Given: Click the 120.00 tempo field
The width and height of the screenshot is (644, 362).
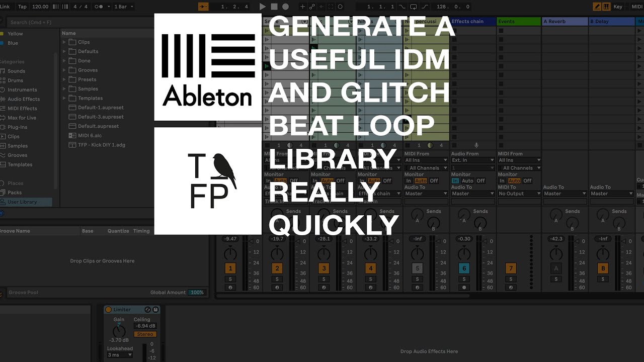Looking at the screenshot, I should coord(40,7).
